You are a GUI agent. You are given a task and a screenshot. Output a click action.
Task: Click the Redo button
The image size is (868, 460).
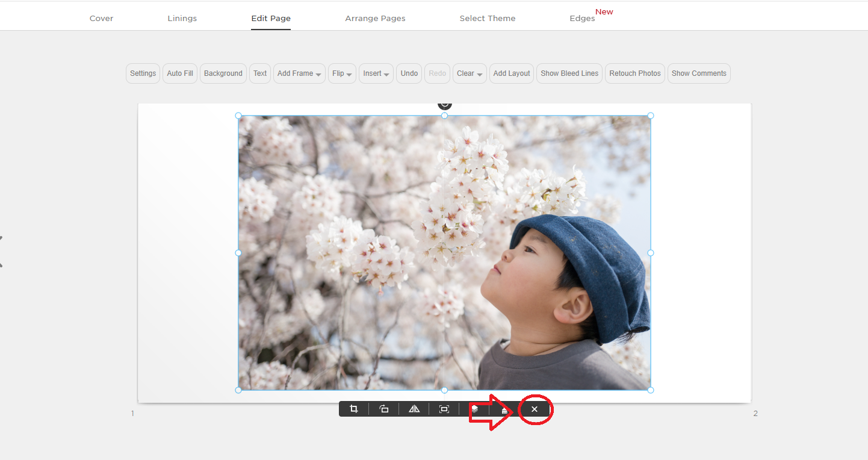tap(438, 73)
